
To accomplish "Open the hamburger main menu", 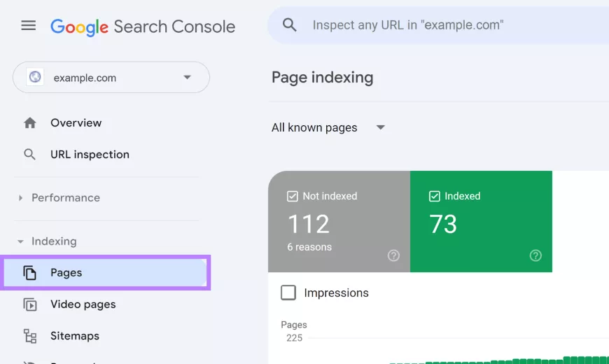I will click(29, 26).
